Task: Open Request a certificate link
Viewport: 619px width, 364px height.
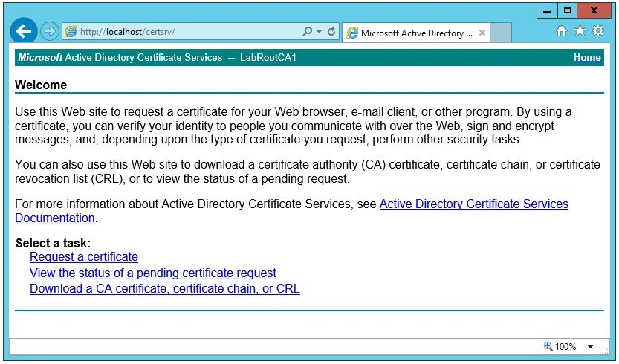Action: pos(84,257)
